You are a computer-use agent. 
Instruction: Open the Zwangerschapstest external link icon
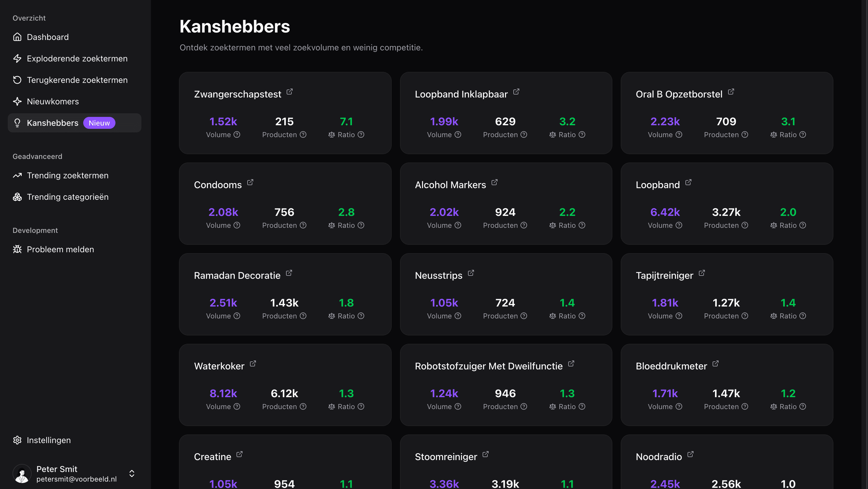point(289,92)
